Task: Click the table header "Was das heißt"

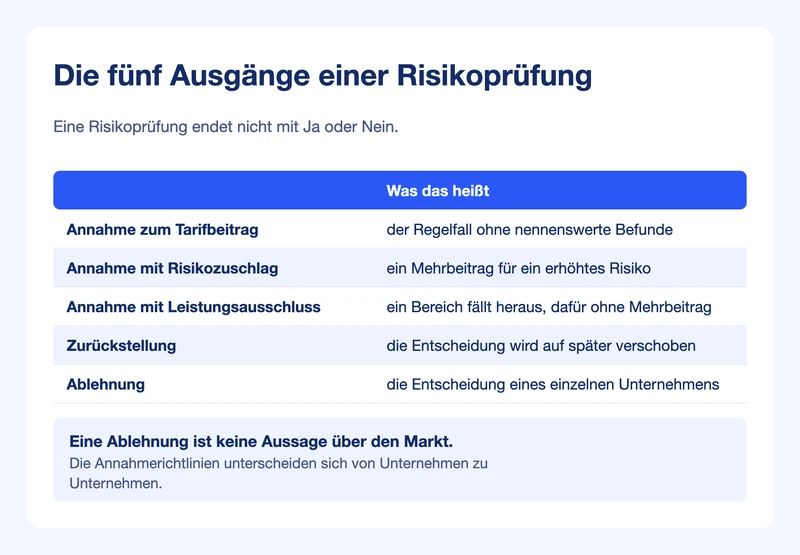Action: pos(438,191)
